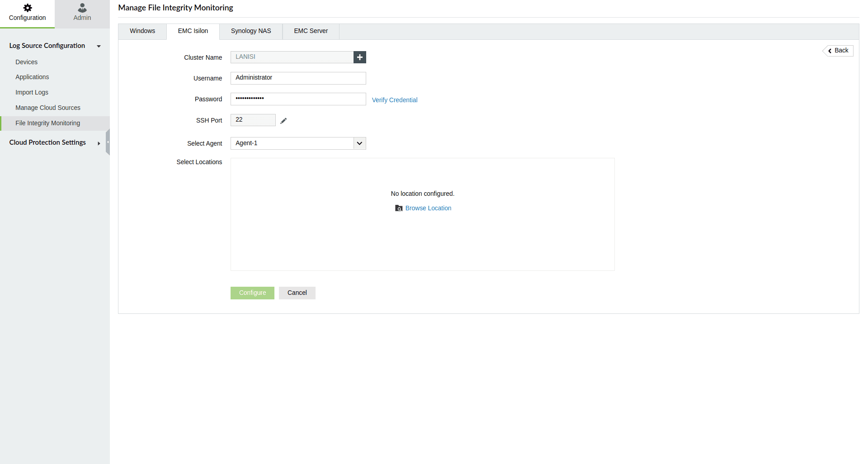The width and height of the screenshot is (868, 464).
Task: Click the plus icon beside Cluster Name
Action: pyautogui.click(x=359, y=57)
